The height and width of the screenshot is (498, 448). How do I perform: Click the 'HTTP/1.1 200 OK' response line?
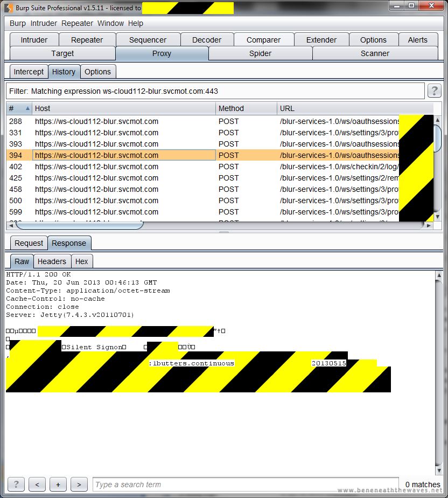point(38,274)
